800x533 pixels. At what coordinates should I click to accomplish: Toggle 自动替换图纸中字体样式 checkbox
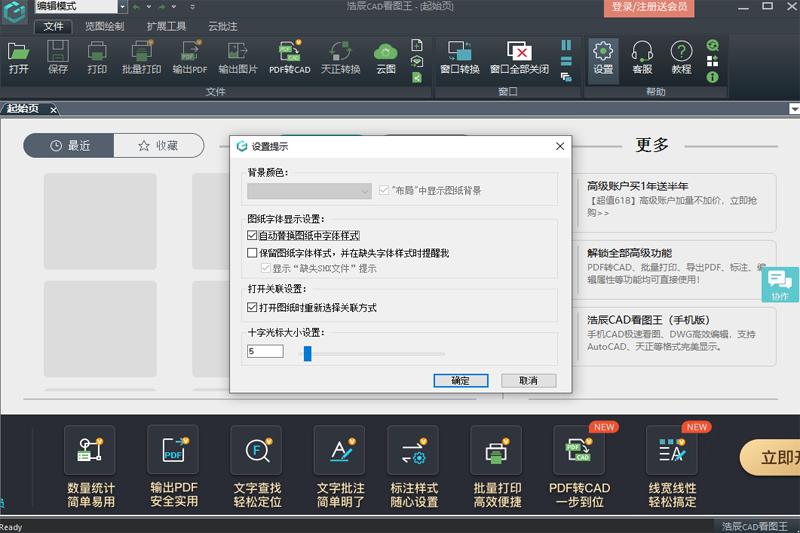click(252, 236)
